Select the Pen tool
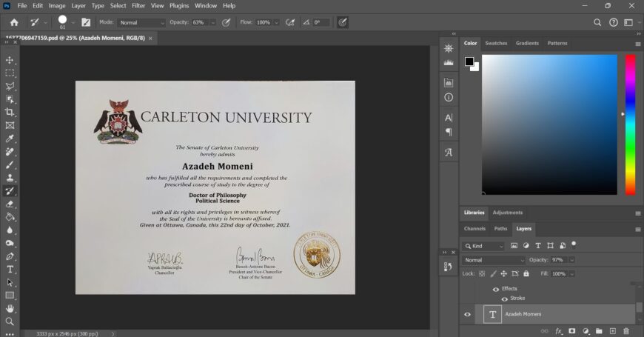Screen dimensions: 644x337 coord(10,256)
